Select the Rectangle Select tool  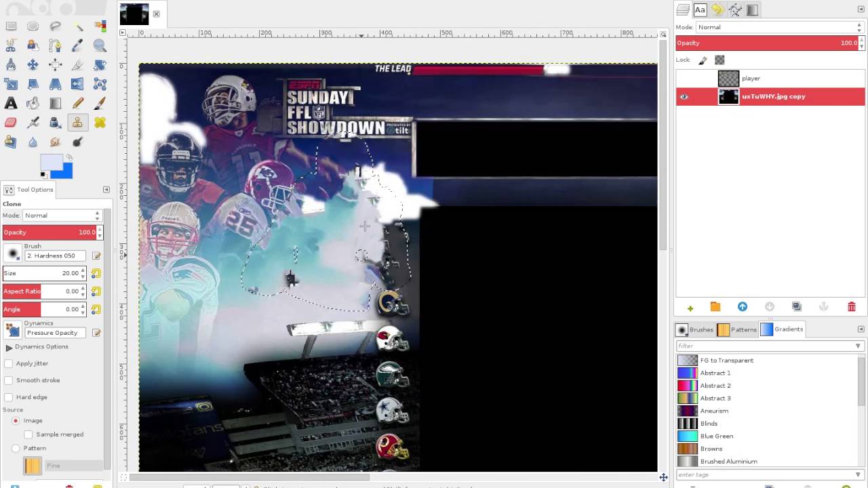[11, 26]
